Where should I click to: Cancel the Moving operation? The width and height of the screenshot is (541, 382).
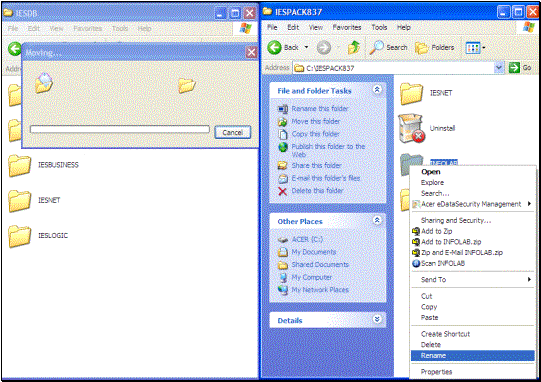coord(233,133)
